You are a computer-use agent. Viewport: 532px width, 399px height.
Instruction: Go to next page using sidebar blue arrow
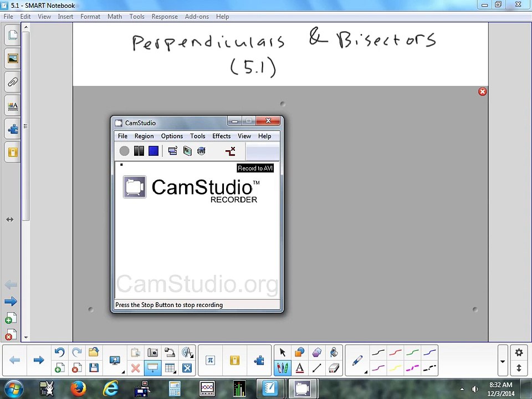[x=11, y=301]
